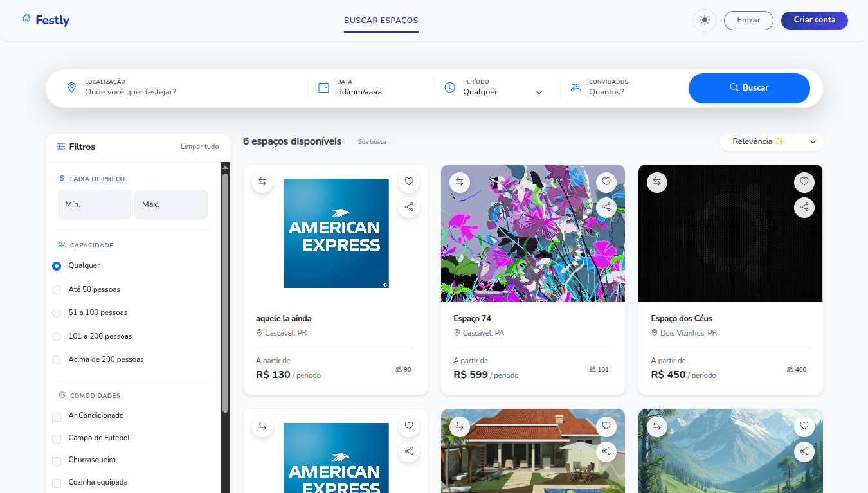868x493 pixels.
Task: Select the Qualquer capacity radio option
Action: pos(57,266)
